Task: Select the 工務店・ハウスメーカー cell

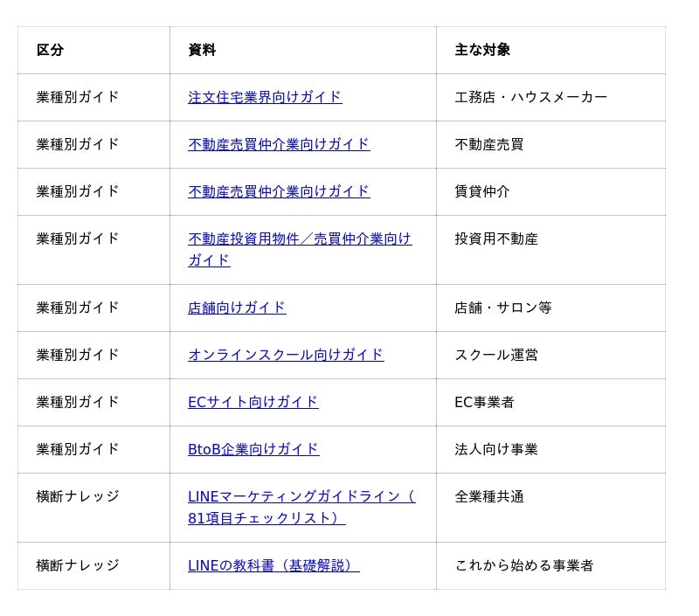Action: click(x=551, y=97)
